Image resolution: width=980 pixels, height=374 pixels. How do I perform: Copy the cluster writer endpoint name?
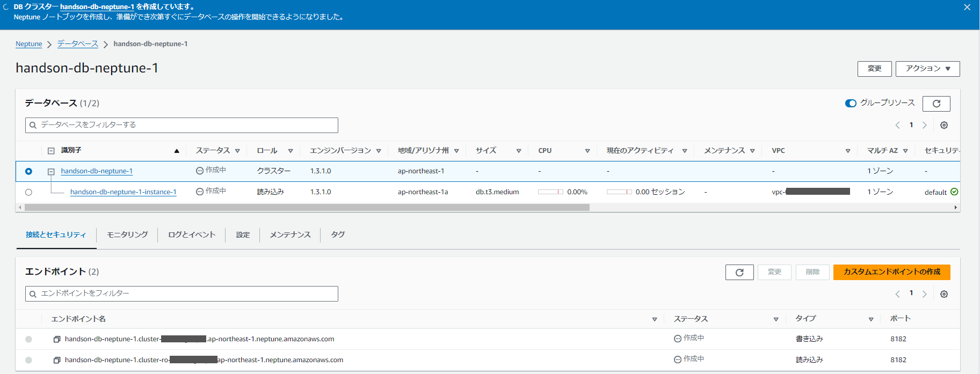[57, 339]
